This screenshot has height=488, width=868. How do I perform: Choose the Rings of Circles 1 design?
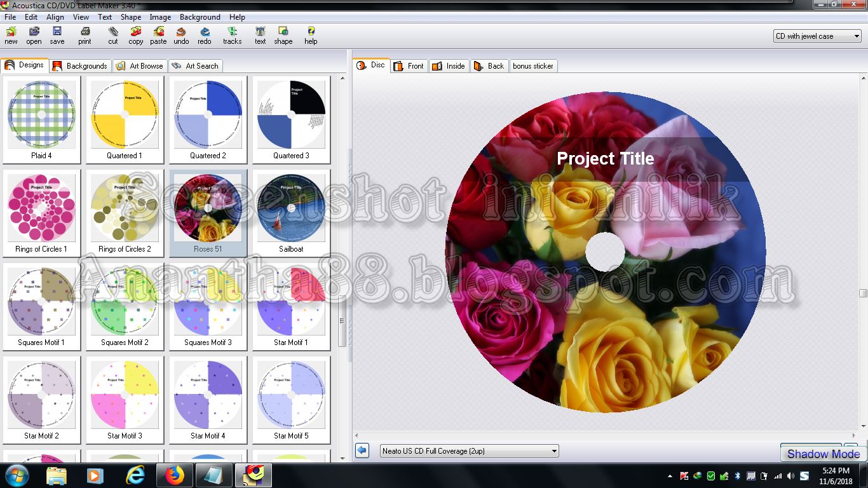(x=42, y=213)
